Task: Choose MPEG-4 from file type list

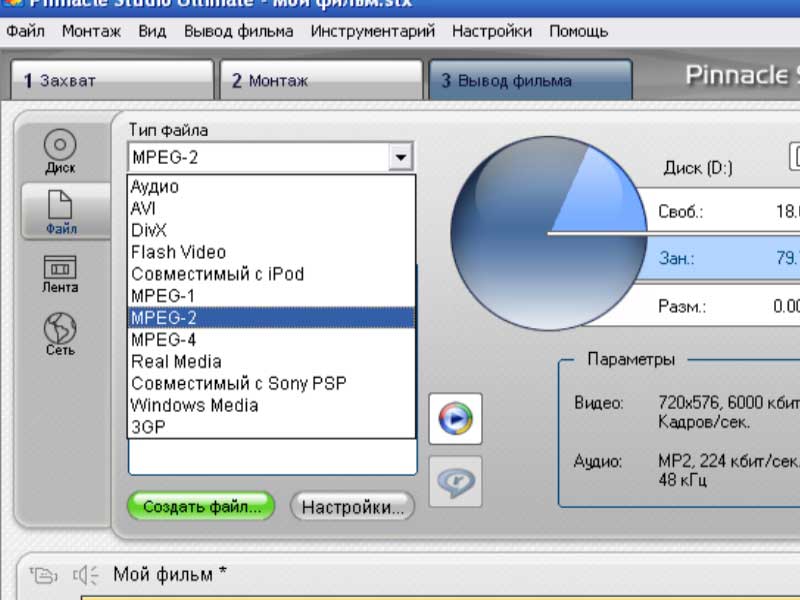Action: coord(271,340)
